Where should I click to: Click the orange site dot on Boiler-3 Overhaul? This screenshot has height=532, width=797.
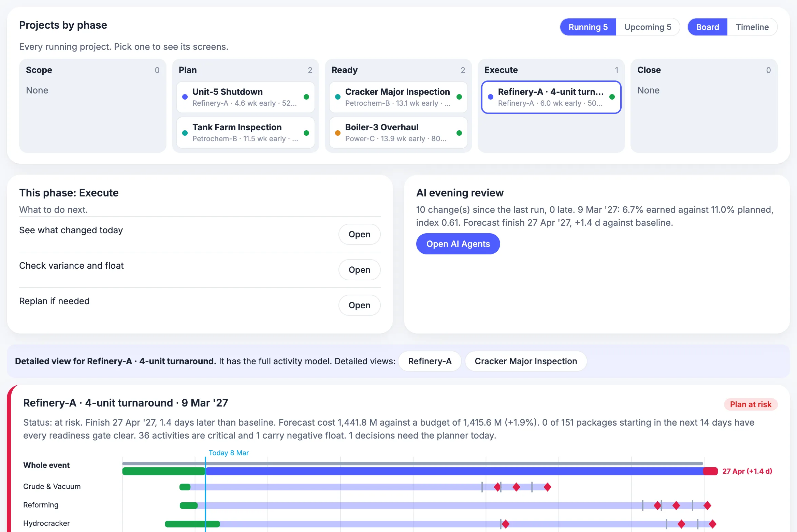pos(338,133)
